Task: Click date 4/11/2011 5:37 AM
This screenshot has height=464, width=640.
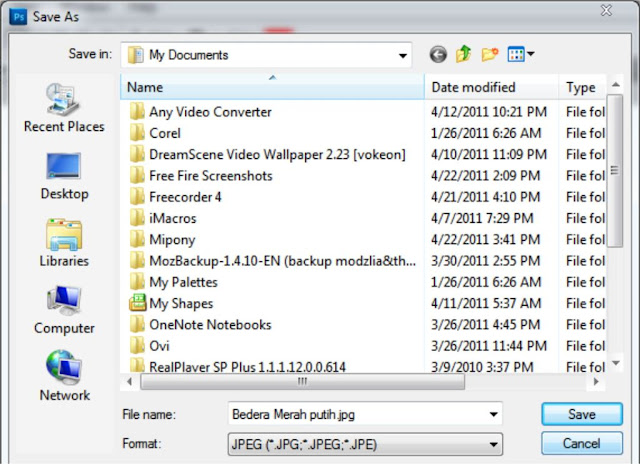Action: click(x=486, y=303)
